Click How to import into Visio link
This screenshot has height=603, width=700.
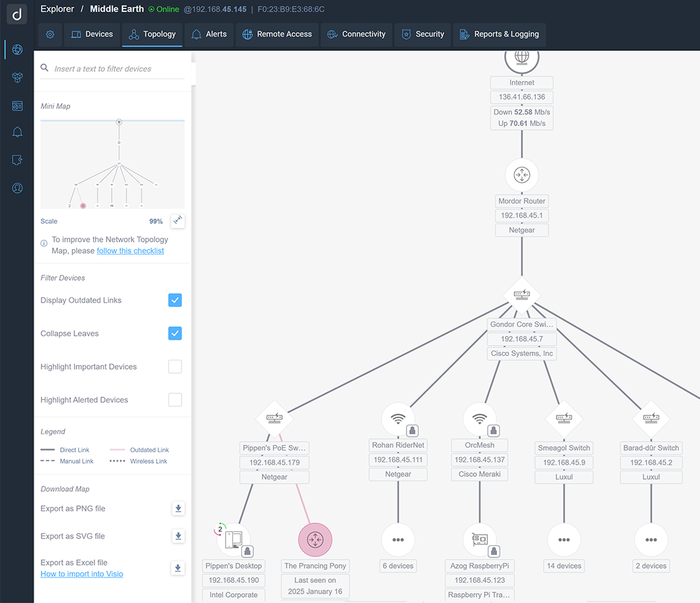click(82, 574)
